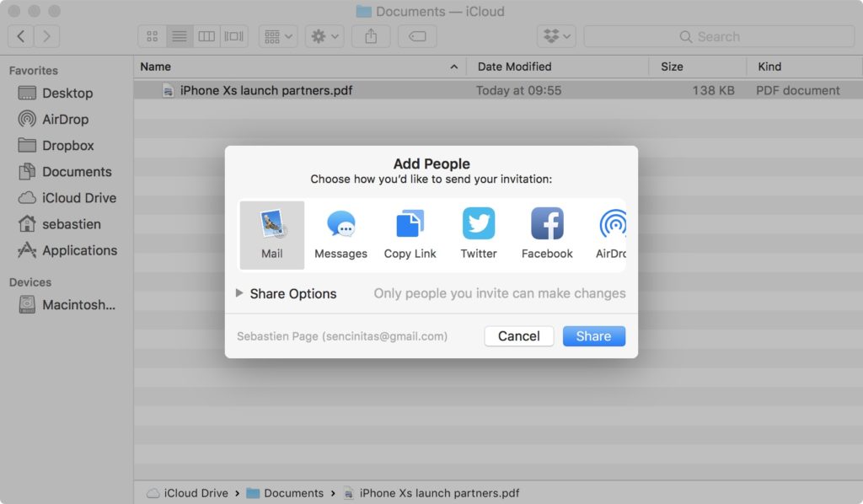Click the red close window button
Screen dimensions: 863x504
pyautogui.click(x=13, y=11)
